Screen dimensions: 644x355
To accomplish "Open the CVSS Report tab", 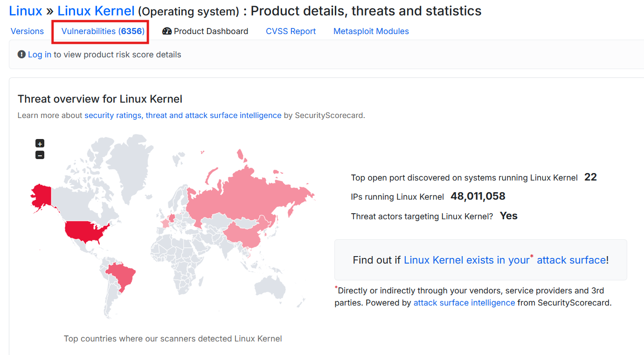I will pos(291,31).
